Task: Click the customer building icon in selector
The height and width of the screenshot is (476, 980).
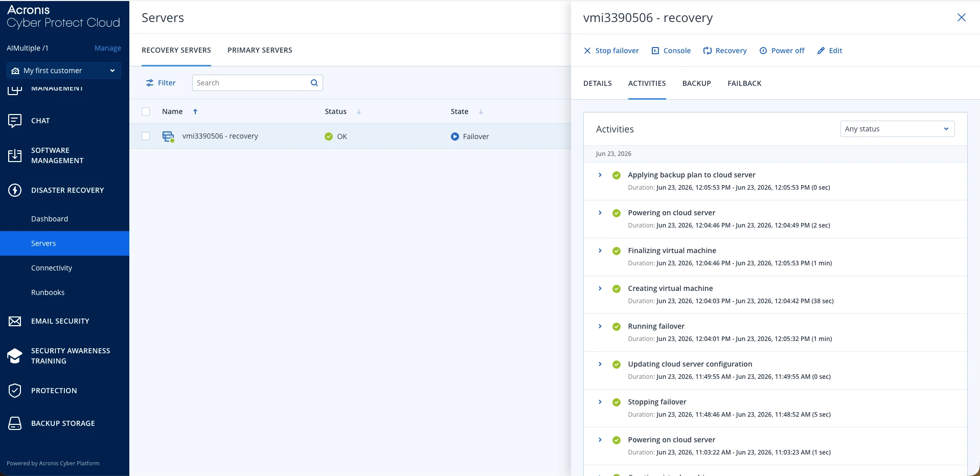Action: click(x=15, y=71)
